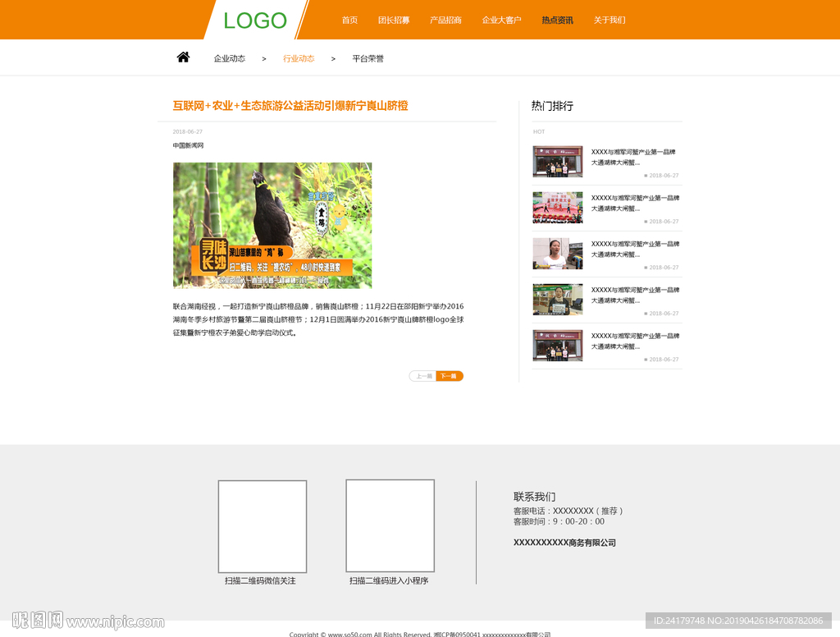The height and width of the screenshot is (637, 840).
Task: Open the 首页 navigation item
Action: point(349,20)
